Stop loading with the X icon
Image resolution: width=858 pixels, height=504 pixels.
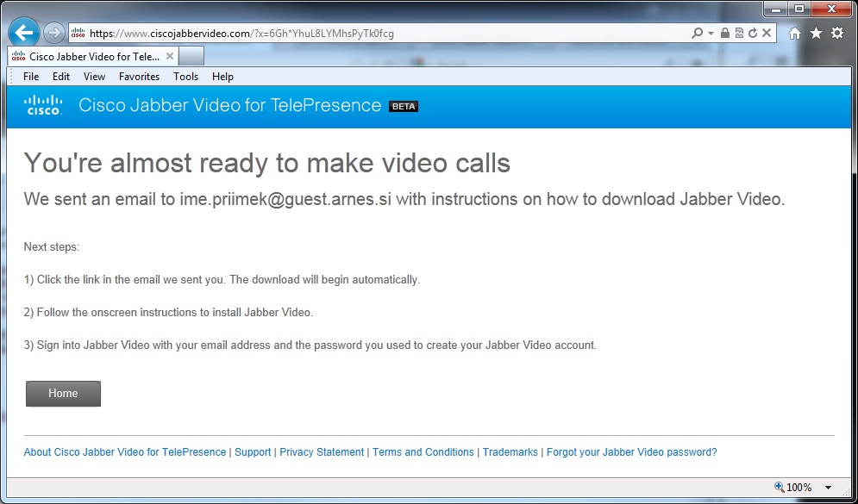(x=767, y=33)
